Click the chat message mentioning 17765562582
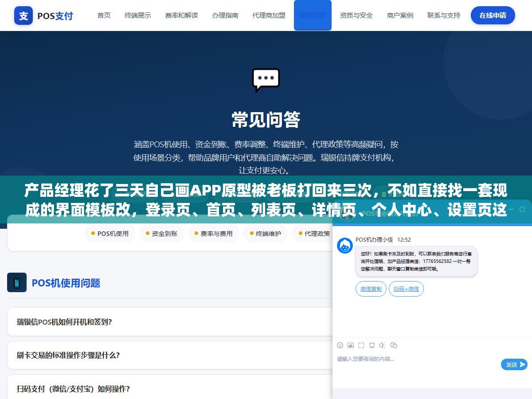 [x=416, y=262]
